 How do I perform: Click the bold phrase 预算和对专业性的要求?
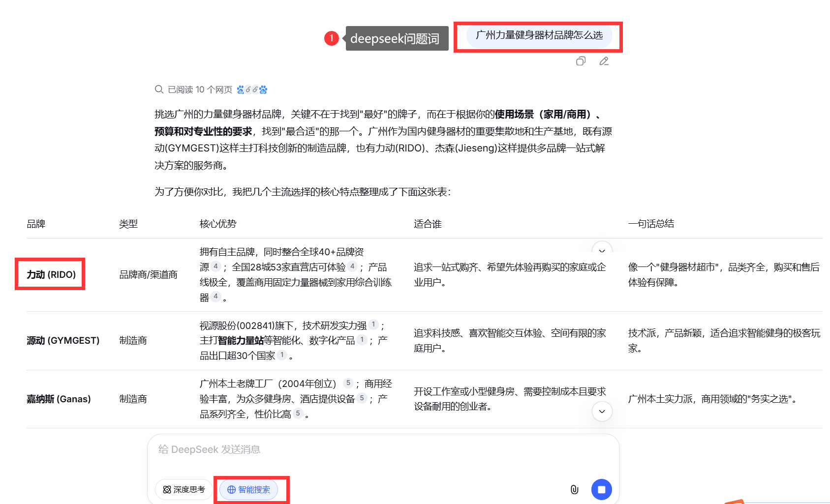click(203, 131)
